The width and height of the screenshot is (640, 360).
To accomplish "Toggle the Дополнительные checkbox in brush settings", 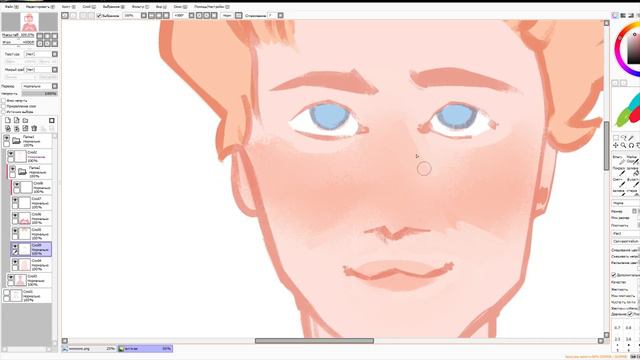I will [x=614, y=275].
